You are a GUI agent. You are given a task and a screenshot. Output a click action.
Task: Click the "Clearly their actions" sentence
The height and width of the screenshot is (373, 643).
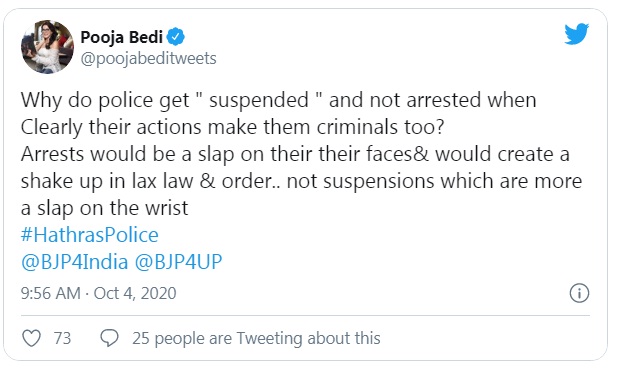pyautogui.click(x=233, y=127)
